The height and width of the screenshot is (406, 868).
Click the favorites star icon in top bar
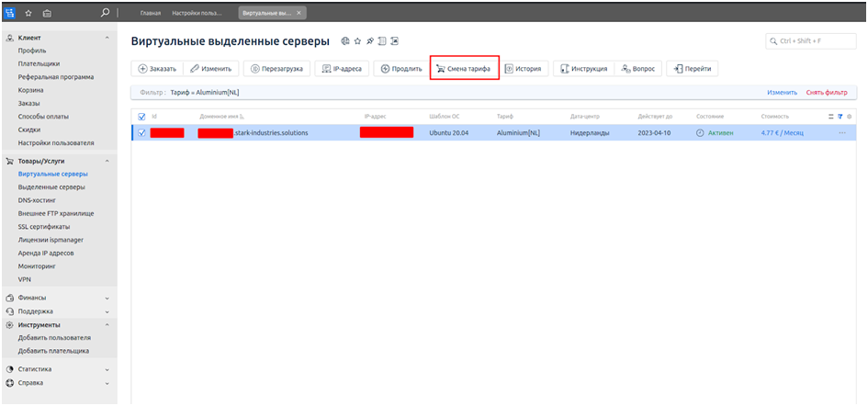pos(28,14)
